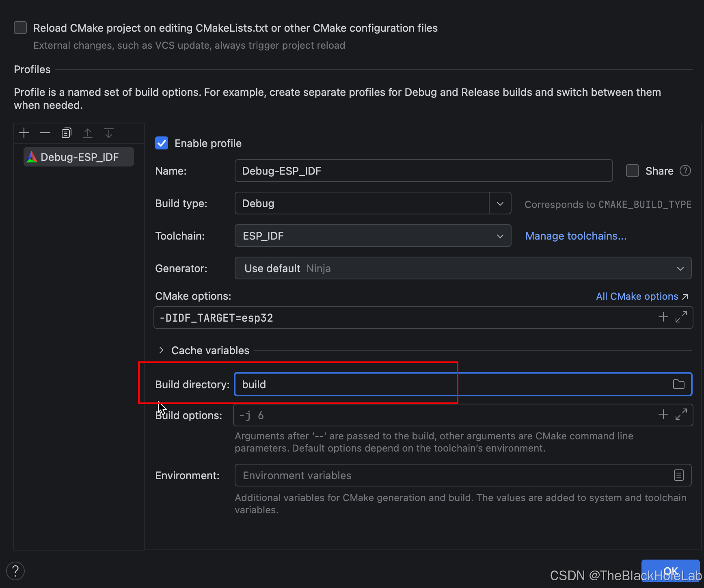
Task: Add a new CMake profile
Action: tap(24, 133)
